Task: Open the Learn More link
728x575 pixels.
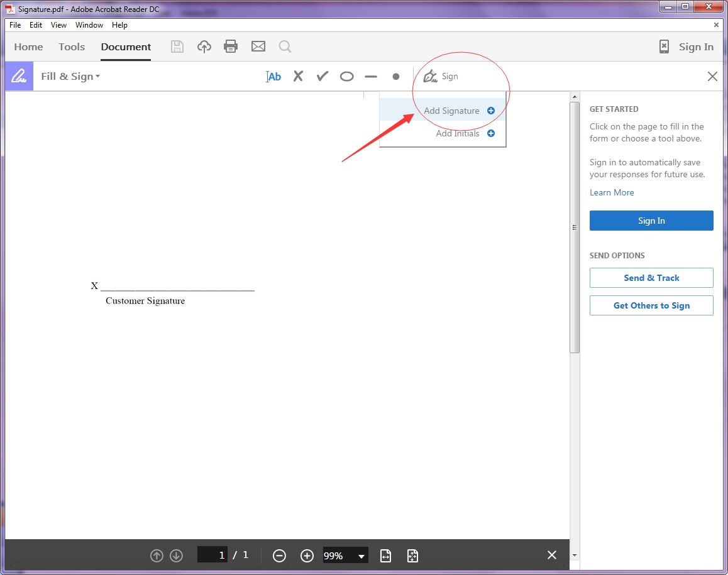Action: tap(612, 192)
